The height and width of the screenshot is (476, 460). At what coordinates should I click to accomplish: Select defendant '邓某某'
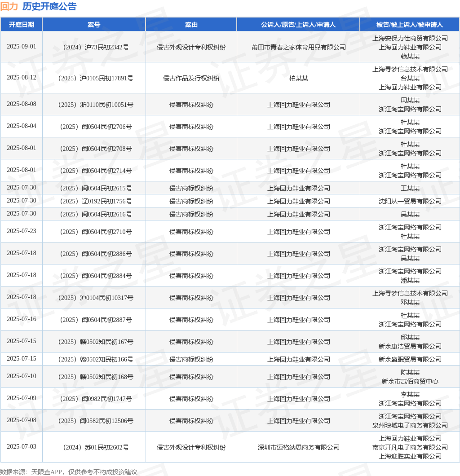point(410,302)
